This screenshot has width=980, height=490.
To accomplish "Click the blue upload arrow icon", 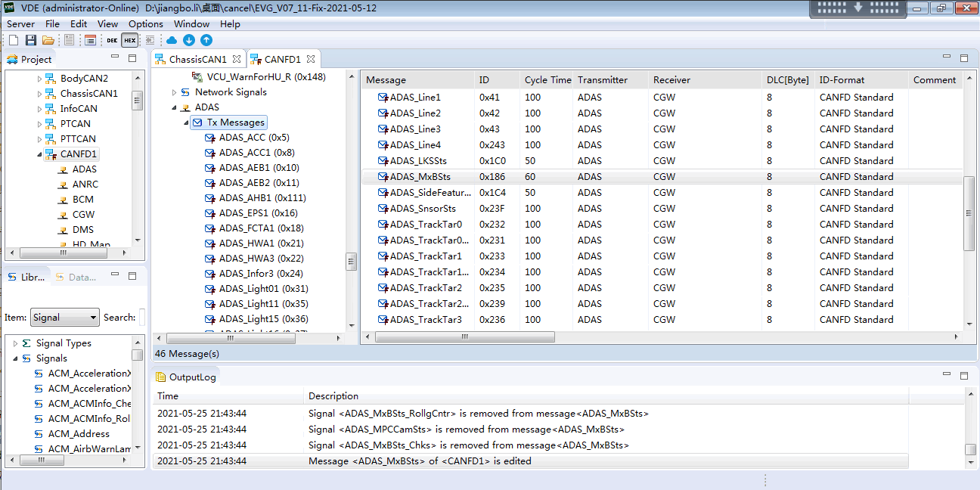I will click(206, 40).
